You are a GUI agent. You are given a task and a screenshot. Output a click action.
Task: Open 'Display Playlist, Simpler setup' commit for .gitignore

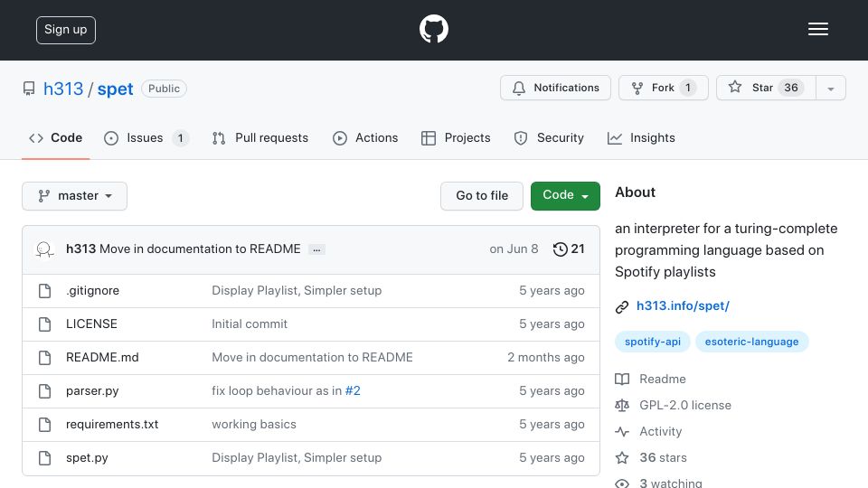pyautogui.click(x=297, y=290)
